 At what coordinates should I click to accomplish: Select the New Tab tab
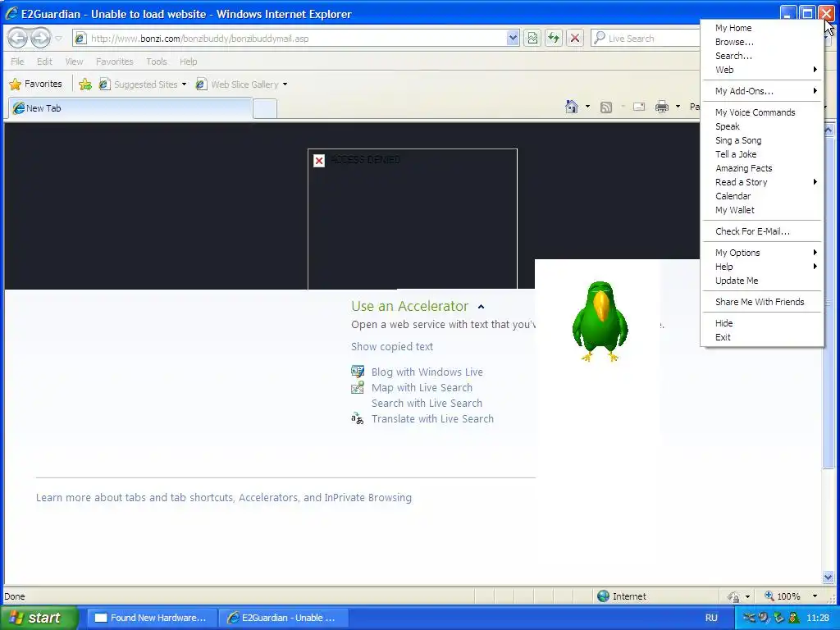click(130, 108)
